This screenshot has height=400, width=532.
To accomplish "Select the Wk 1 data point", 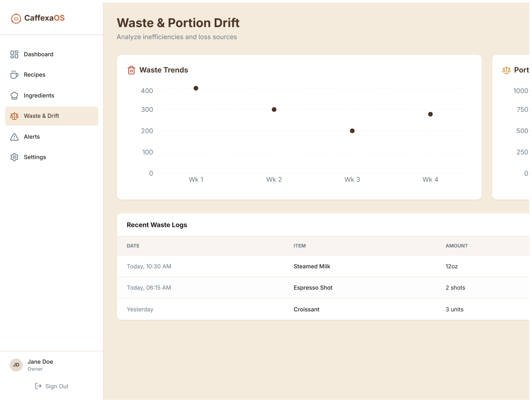I will point(196,88).
